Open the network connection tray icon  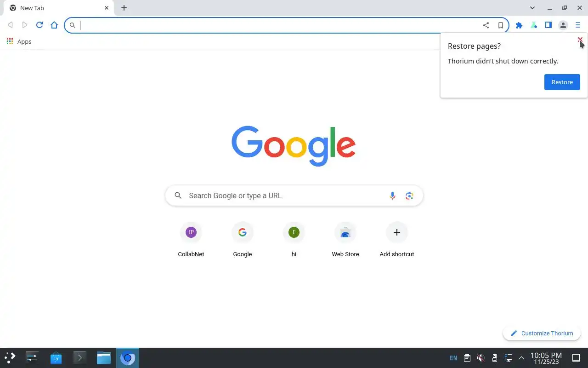[509, 358]
